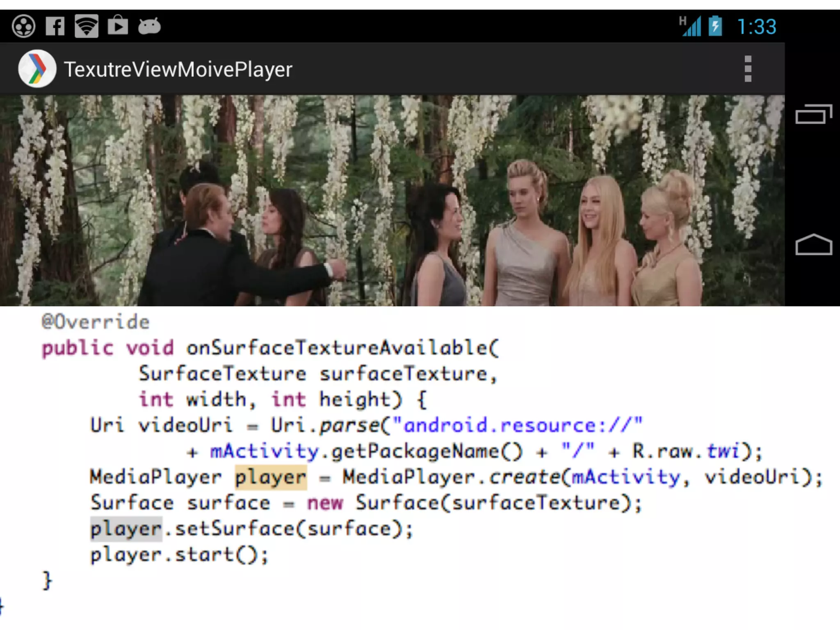This screenshot has width=840, height=630.
Task: Click the TexutreViewMoivePlayer title
Action: coord(178,69)
